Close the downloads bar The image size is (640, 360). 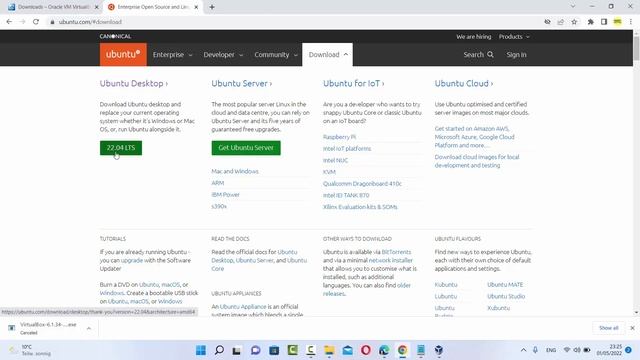tap(632, 328)
